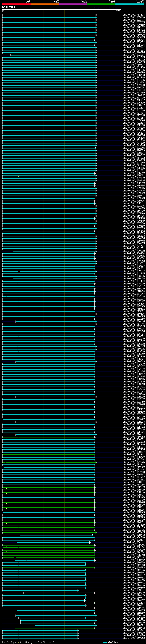Open hit UniRef100_P22433
This screenshot has width=146, height=644.
tap(134, 123)
